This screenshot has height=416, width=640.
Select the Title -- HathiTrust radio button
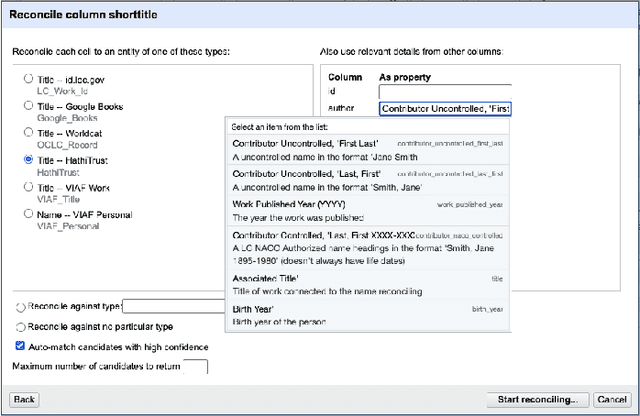coord(28,160)
